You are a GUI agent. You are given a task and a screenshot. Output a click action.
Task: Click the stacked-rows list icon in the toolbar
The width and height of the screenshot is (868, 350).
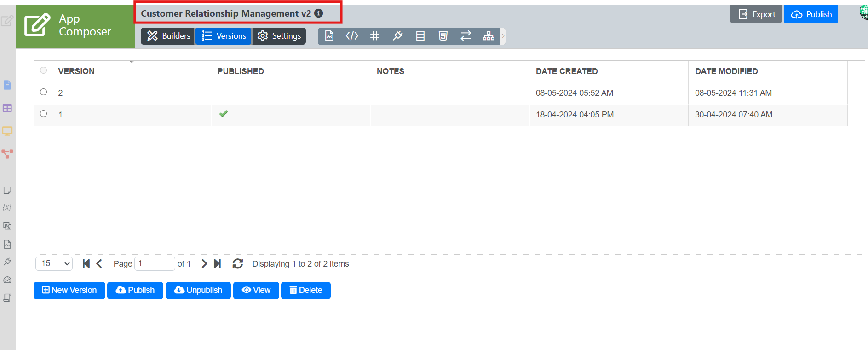pyautogui.click(x=420, y=36)
